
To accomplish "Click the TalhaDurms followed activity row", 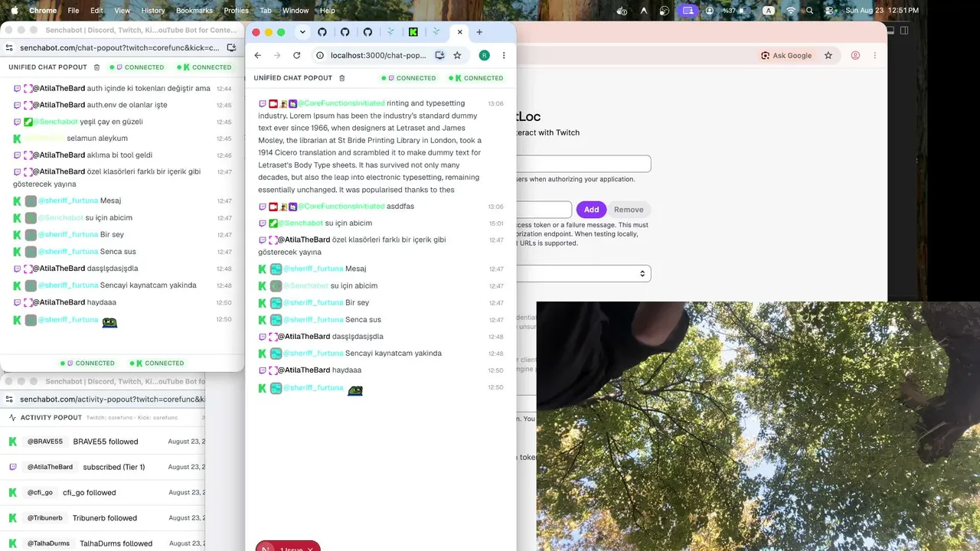I will coord(103,543).
